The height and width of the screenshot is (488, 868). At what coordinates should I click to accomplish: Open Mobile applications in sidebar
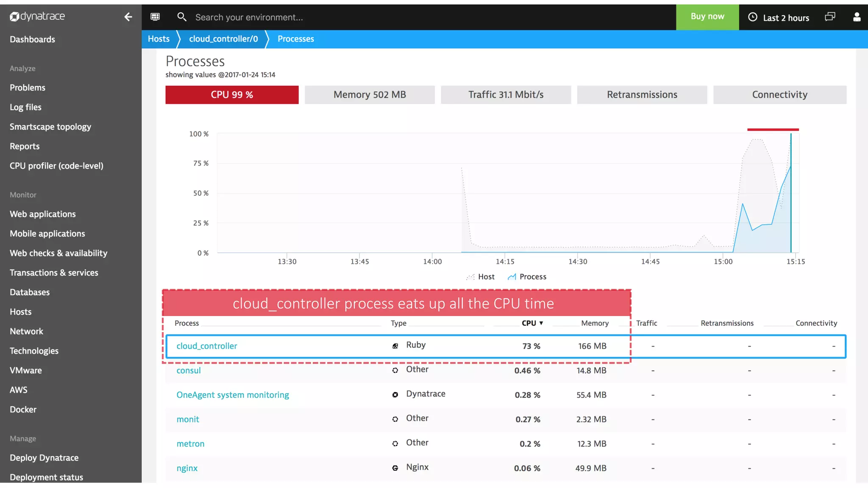[47, 234]
